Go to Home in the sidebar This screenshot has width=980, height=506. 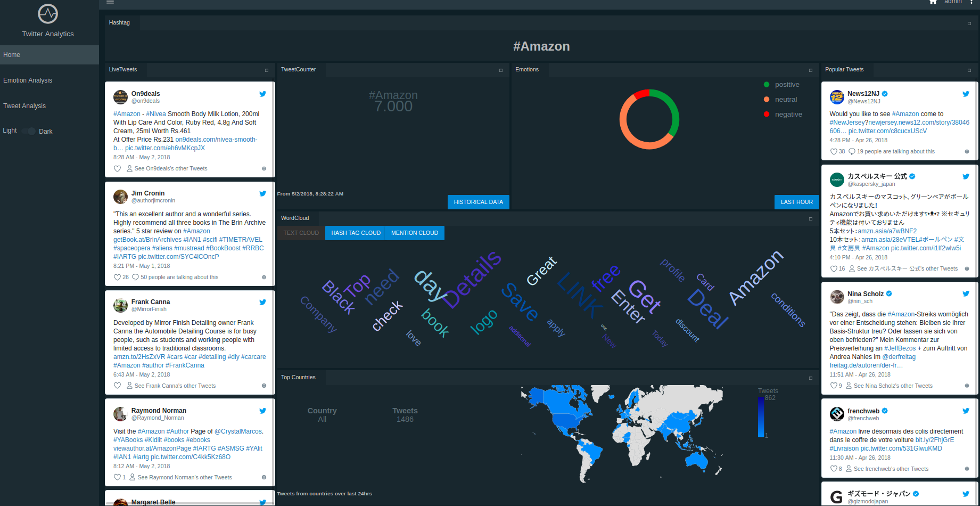pyautogui.click(x=50, y=55)
